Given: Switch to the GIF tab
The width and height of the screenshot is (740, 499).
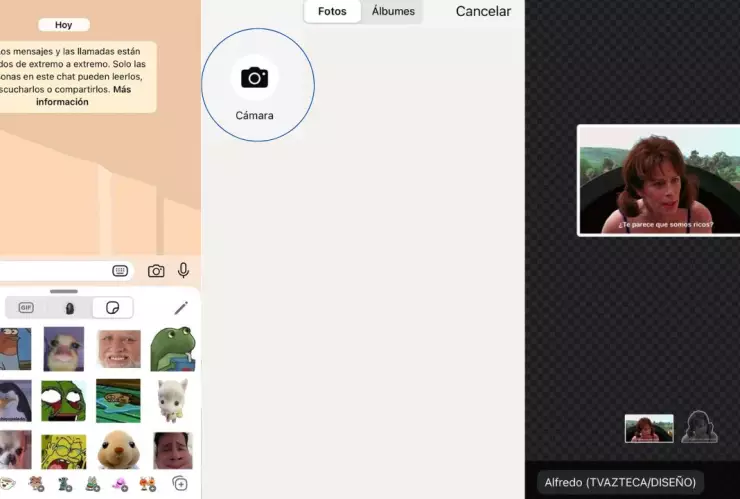Looking at the screenshot, I should coord(26,308).
